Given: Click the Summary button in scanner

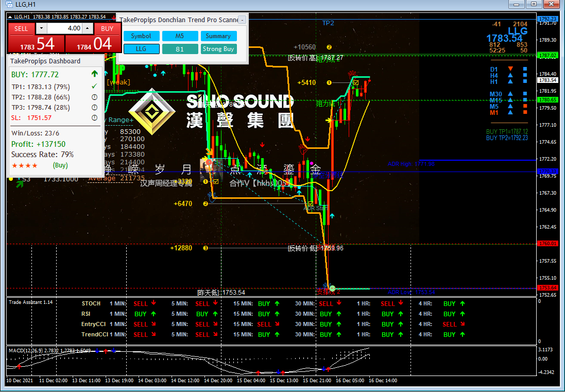Looking at the screenshot, I should [x=218, y=36].
